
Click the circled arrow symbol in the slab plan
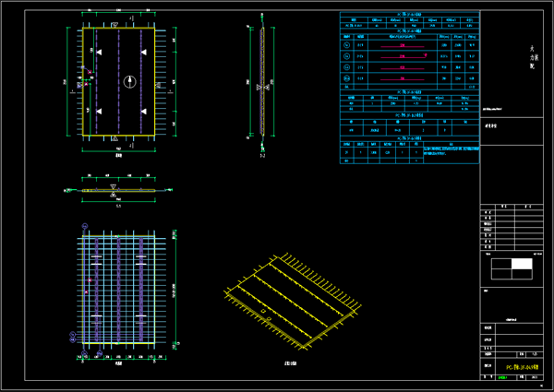(129, 82)
